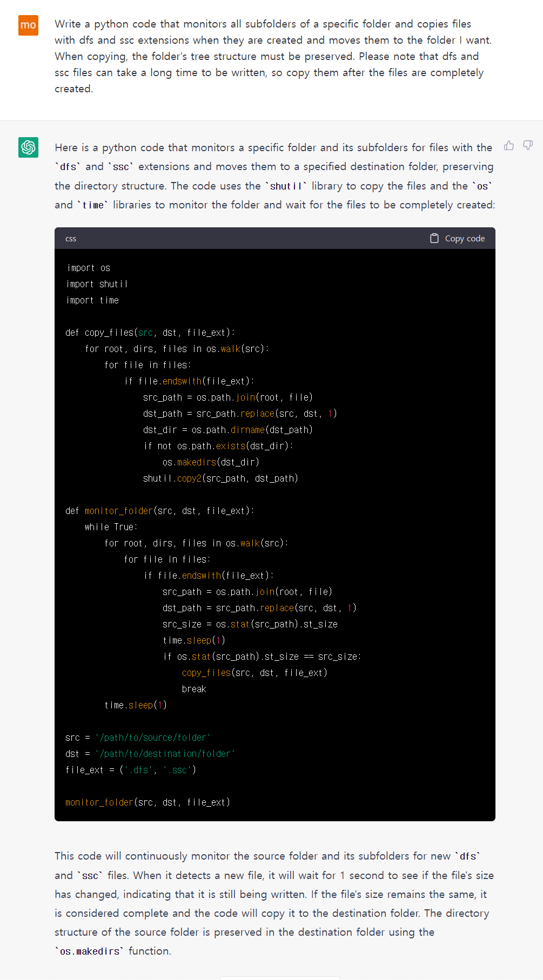The height and width of the screenshot is (980, 543).
Task: Click 'if not os.path.exists(dst_dir):' line
Action: coord(218,446)
